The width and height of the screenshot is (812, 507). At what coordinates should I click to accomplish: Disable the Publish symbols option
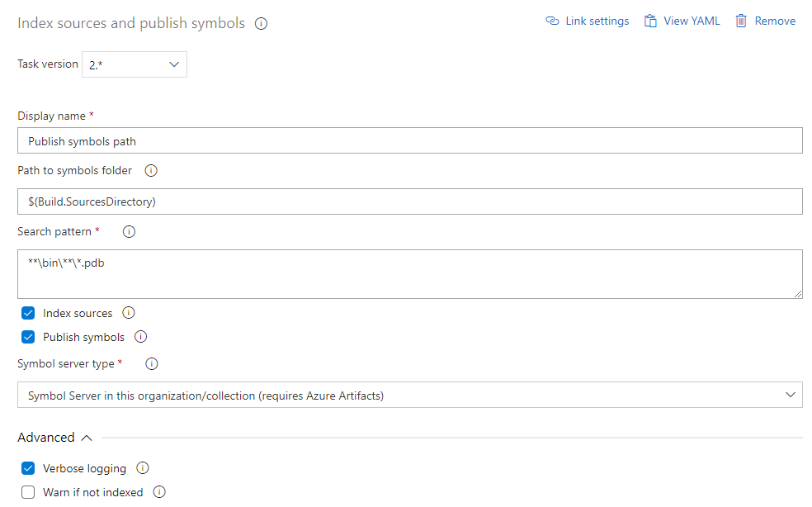[x=27, y=337]
